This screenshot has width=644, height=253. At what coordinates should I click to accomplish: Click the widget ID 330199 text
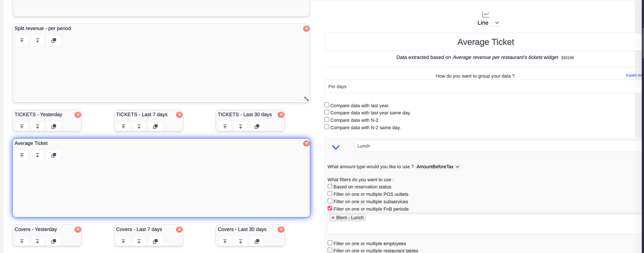(567, 58)
